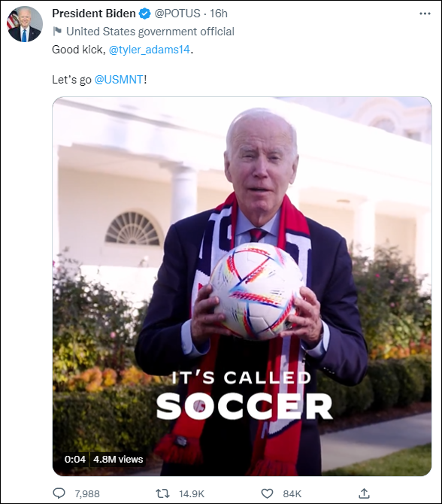This screenshot has width=442, height=504.
Task: Open the @USMNT mention link
Action: [x=119, y=80]
